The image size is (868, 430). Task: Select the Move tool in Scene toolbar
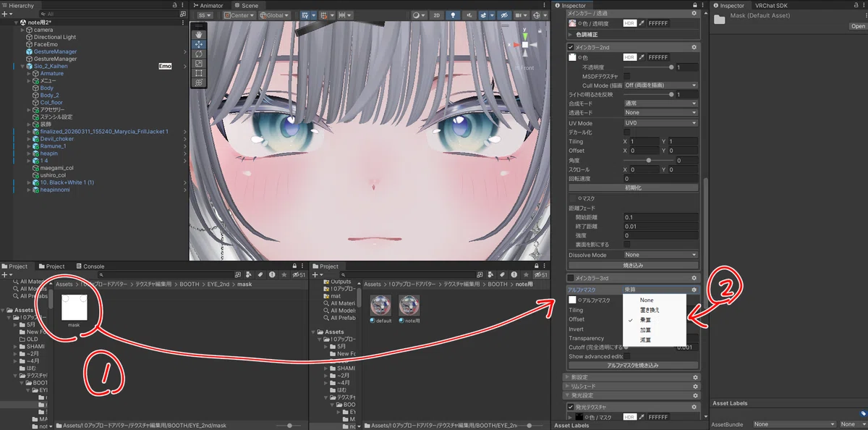[x=198, y=44]
